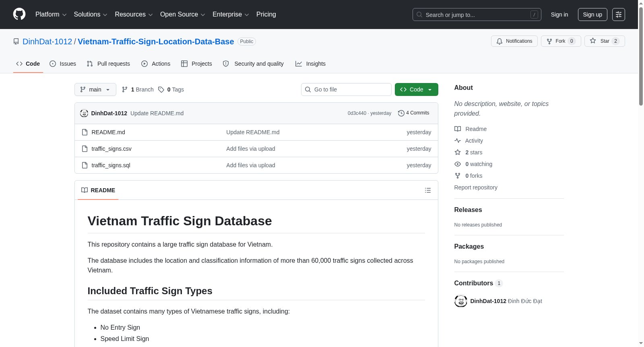Viewport: 644px width, 347px height.
Task: Open the Pull requests tab
Action: 108,64
